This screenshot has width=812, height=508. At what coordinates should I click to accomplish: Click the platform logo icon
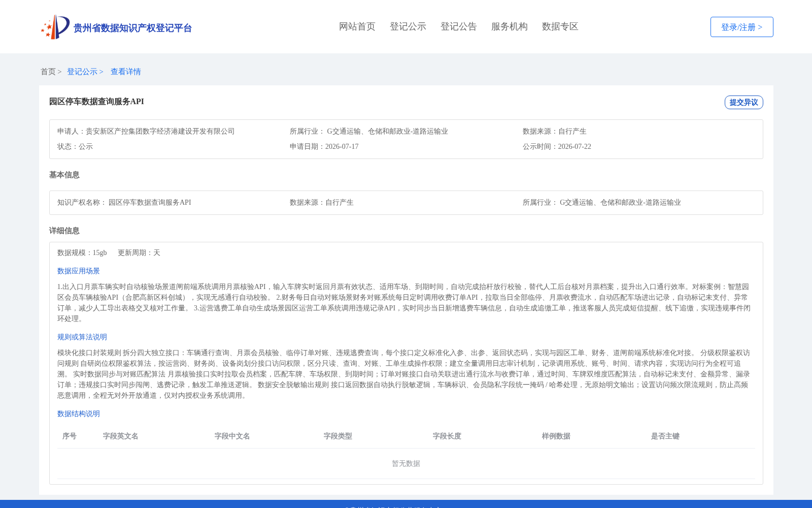[55, 27]
